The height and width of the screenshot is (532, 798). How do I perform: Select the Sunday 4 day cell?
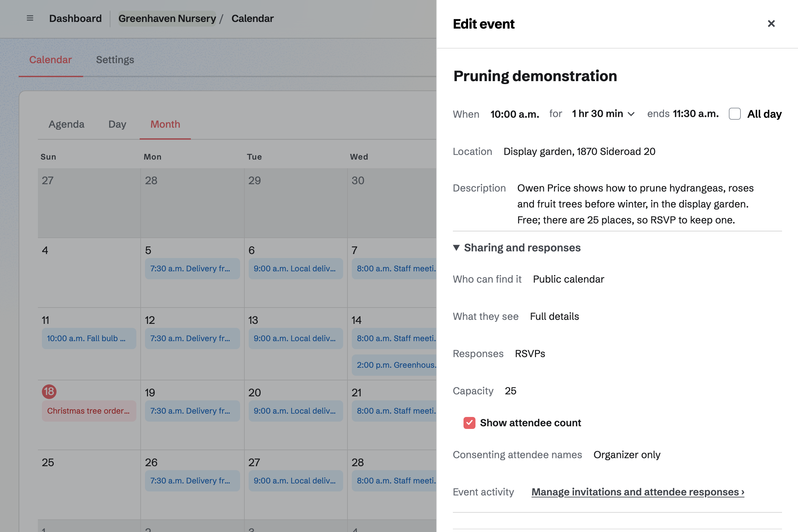tap(89, 272)
